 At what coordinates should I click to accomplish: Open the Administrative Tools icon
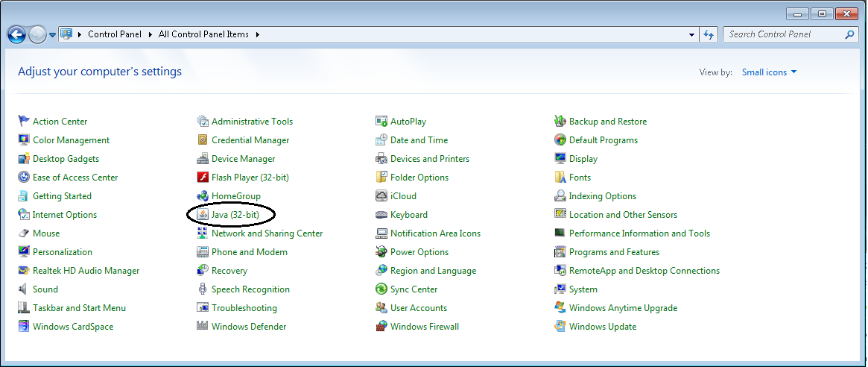pos(203,121)
